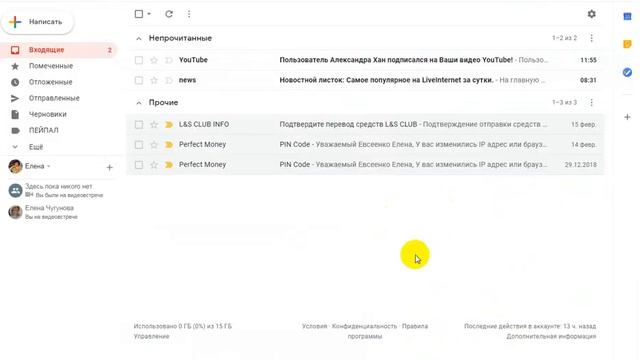Open the select-all dropdown arrow
This screenshot has height=360, width=640.
pos(149,14)
